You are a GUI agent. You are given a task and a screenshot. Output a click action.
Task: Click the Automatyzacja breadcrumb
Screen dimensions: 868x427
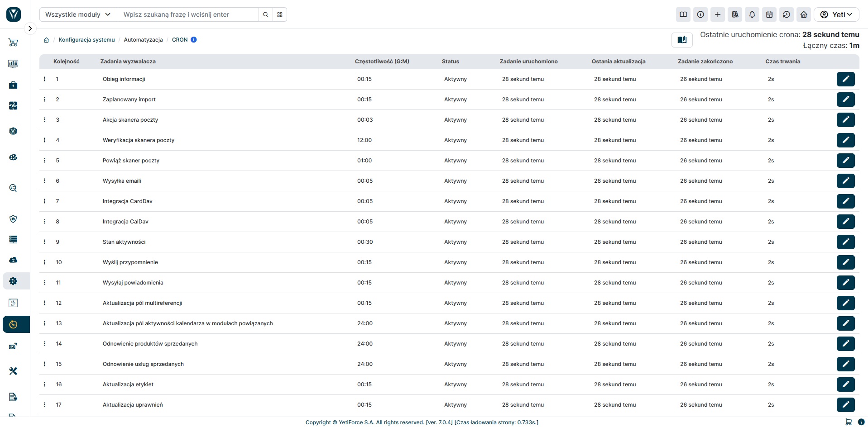143,40
